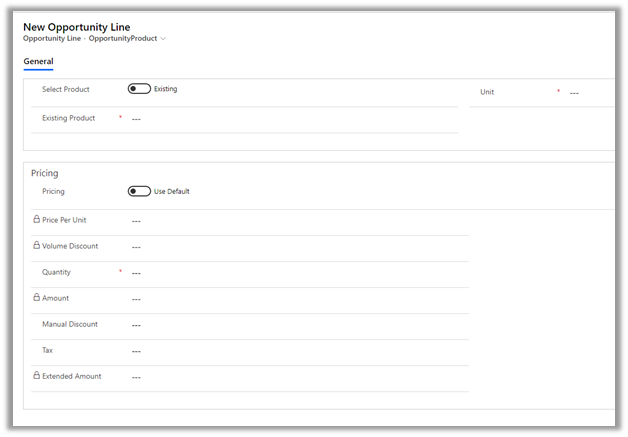Click the lock icon beside Extended Amount
The width and height of the screenshot is (628, 437).
coord(36,375)
